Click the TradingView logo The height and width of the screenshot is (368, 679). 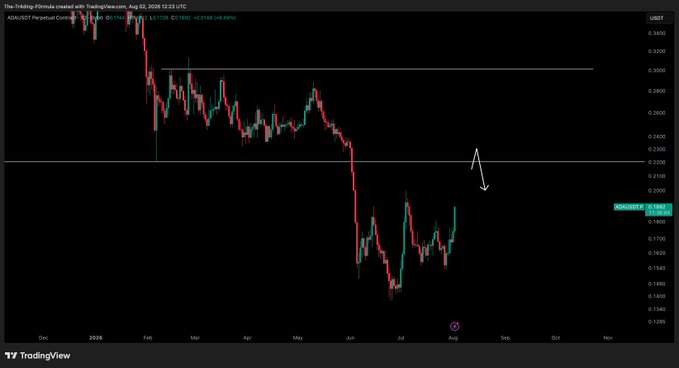pos(37,355)
